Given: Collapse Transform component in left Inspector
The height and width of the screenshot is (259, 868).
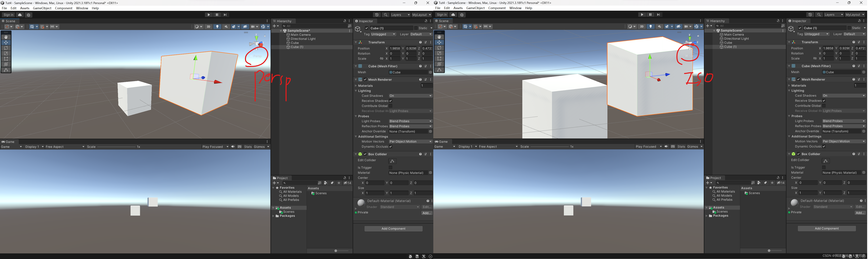Looking at the screenshot, I should coord(356,42).
